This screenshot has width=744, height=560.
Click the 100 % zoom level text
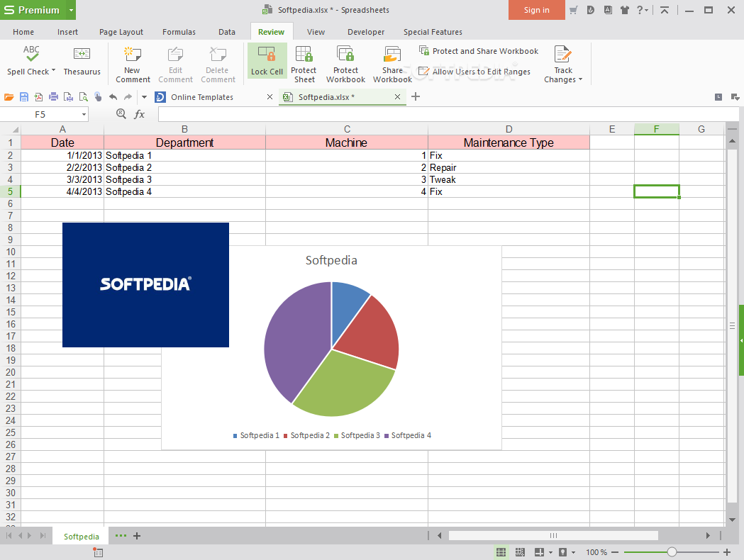pyautogui.click(x=596, y=552)
